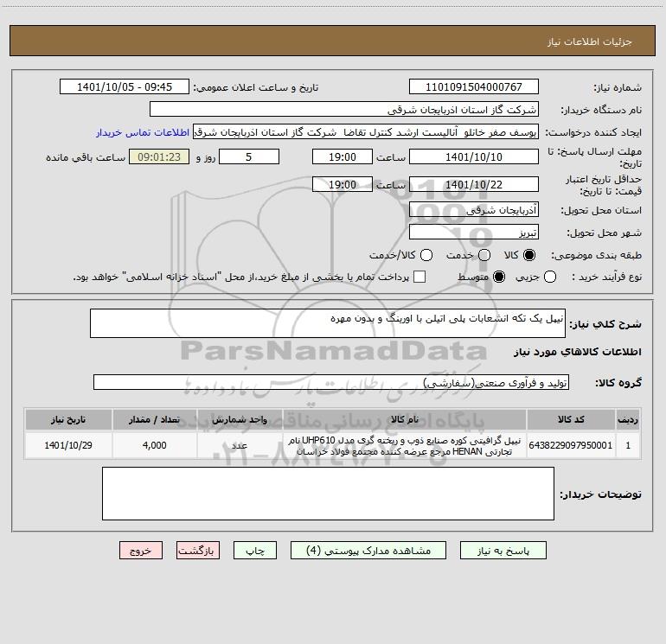Image resolution: width=666 pixels, height=644 pixels.
Task: Click the remaining time countdown 09:01:23
Action: pyautogui.click(x=159, y=156)
